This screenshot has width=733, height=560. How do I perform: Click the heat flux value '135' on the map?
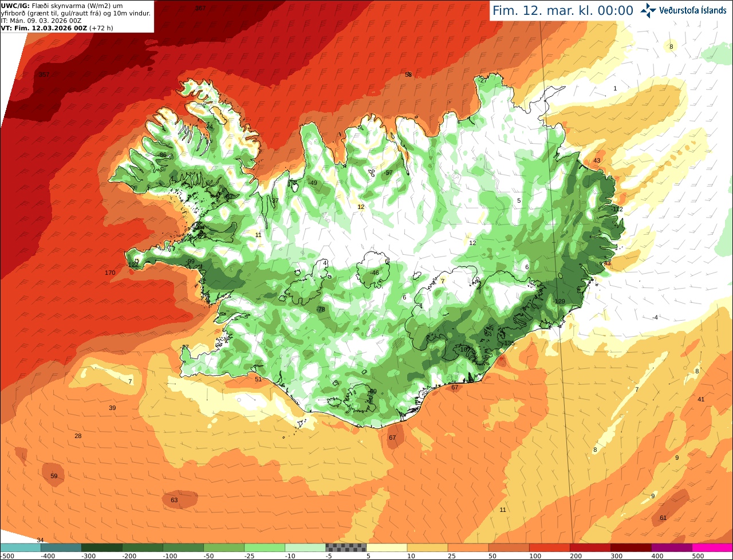pos(509,344)
